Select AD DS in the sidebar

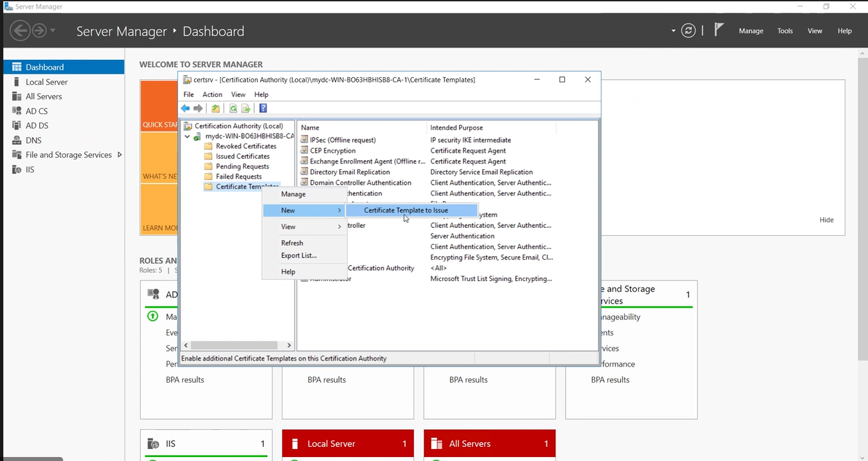pyautogui.click(x=64, y=126)
